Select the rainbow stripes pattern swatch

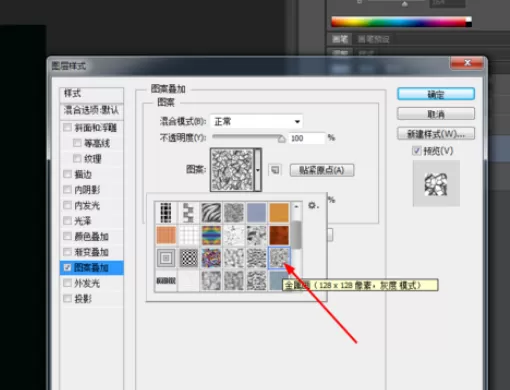pyautogui.click(x=211, y=235)
